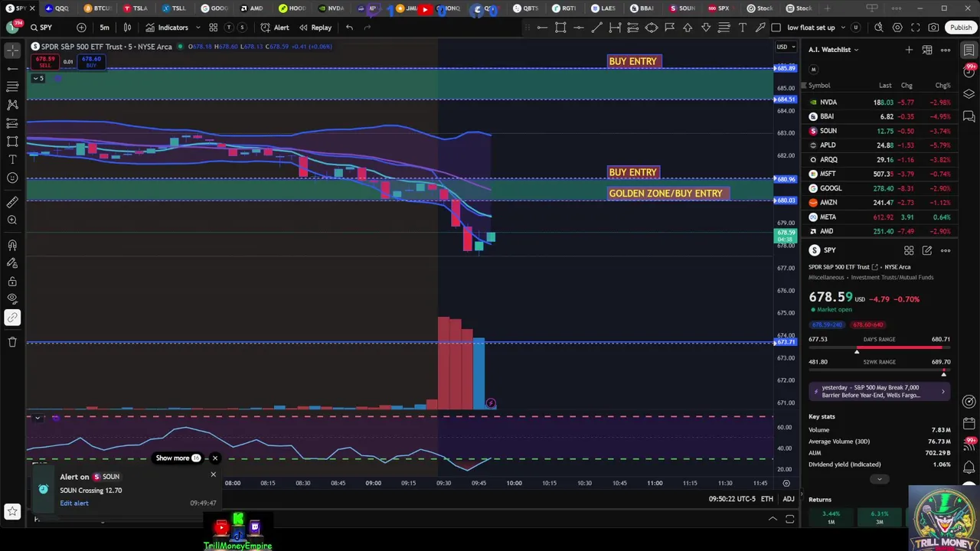This screenshot has width=980, height=551.
Task: Add a symbol to the watchlist
Action: pyautogui.click(x=909, y=50)
